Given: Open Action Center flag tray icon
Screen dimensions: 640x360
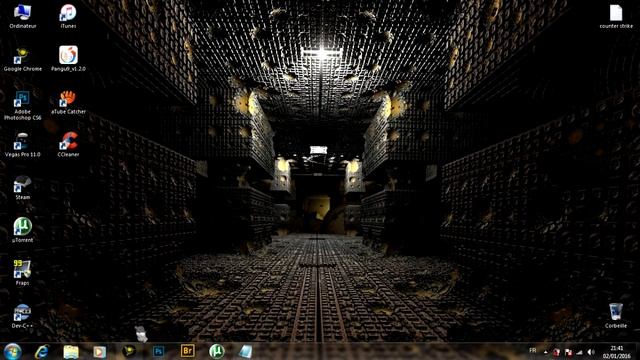Looking at the screenshot, I should [x=568, y=352].
